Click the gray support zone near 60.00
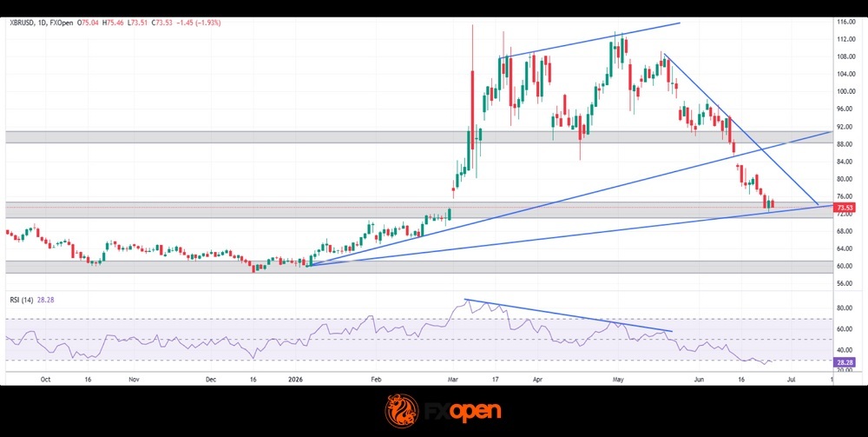Image resolution: width=868 pixels, height=437 pixels. (418, 267)
